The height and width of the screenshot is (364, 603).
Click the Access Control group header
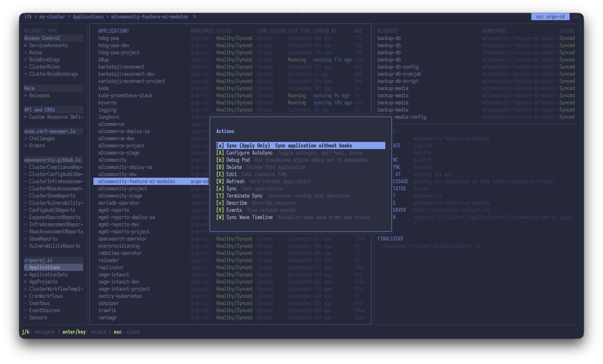coord(53,38)
